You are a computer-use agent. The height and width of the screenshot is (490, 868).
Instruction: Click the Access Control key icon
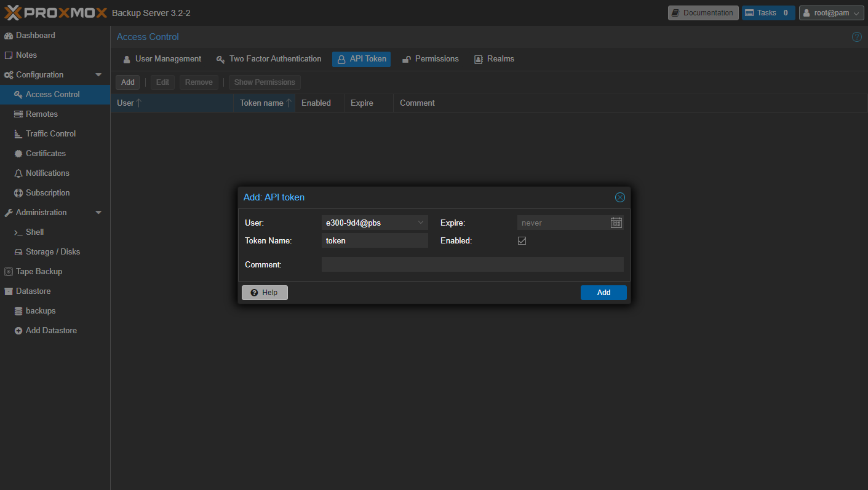(18, 95)
